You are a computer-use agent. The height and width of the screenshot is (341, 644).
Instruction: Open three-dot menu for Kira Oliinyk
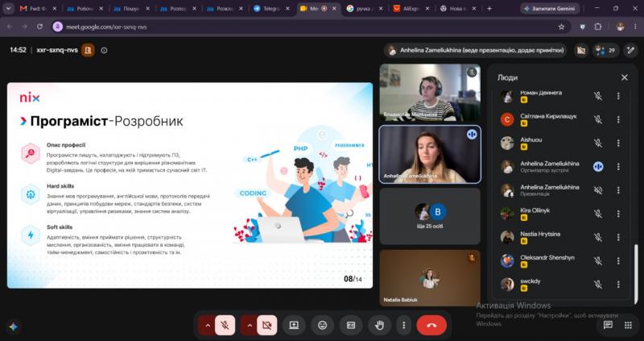pyautogui.click(x=618, y=214)
